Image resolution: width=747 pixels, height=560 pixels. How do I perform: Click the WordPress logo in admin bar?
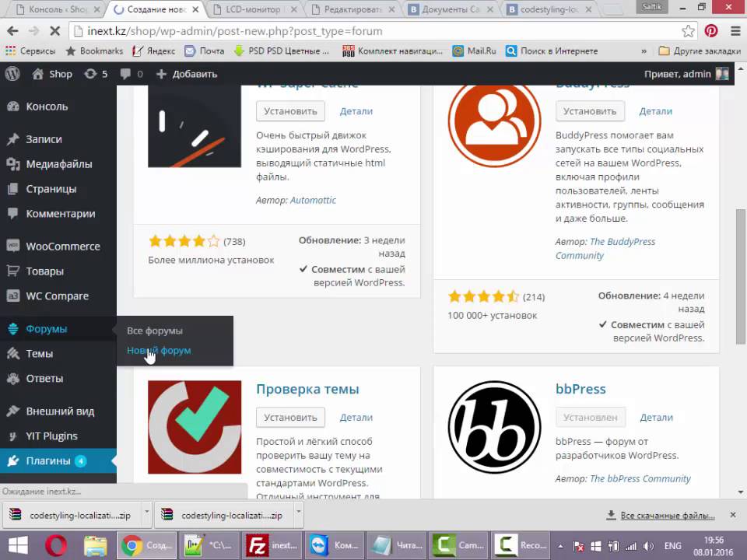[12, 74]
